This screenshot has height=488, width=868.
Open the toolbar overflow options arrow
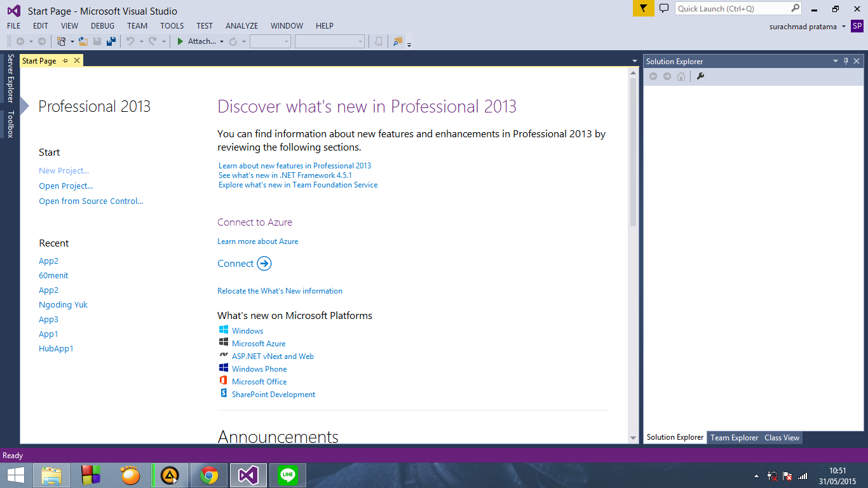coord(409,44)
